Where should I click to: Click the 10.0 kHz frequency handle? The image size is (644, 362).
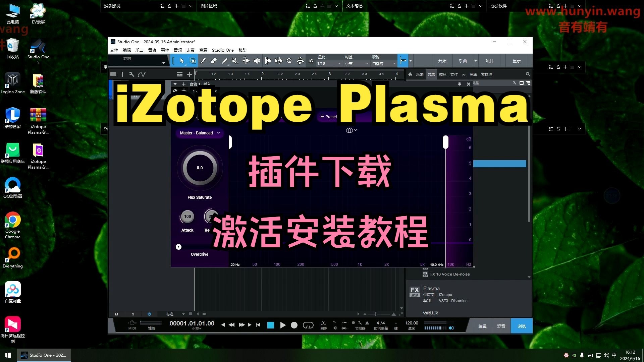click(445, 142)
